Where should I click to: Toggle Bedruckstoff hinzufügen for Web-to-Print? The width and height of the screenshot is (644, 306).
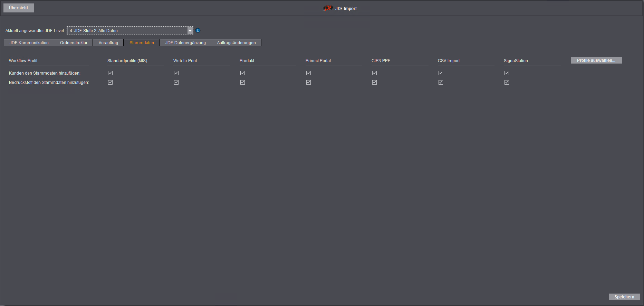point(176,83)
